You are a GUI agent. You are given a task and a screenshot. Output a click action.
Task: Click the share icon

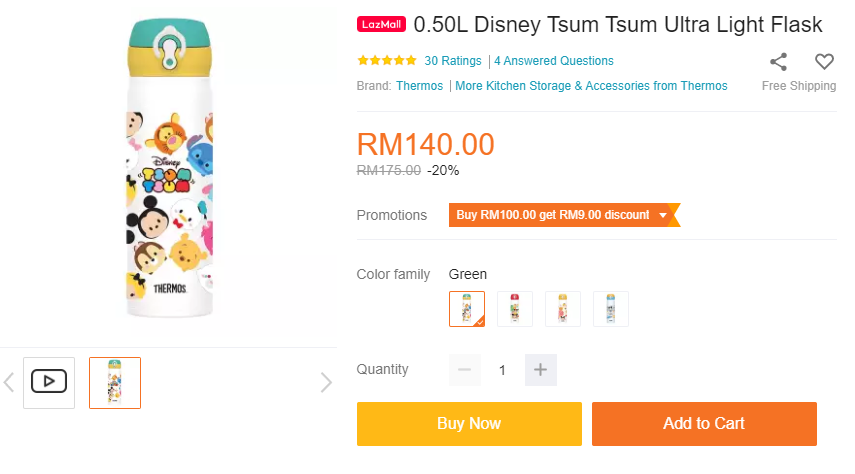click(778, 61)
